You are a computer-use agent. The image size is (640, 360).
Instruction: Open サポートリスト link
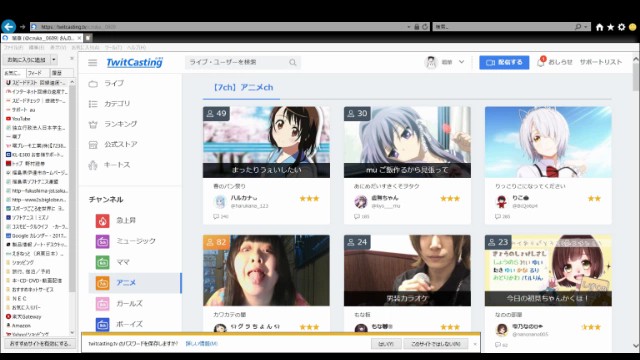pyautogui.click(x=601, y=62)
